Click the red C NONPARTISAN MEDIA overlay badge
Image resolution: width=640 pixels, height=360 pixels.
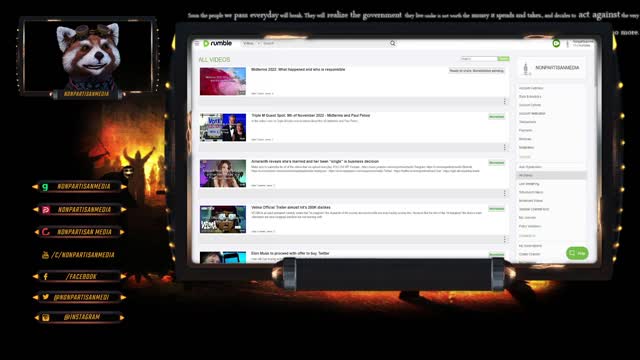point(80,232)
